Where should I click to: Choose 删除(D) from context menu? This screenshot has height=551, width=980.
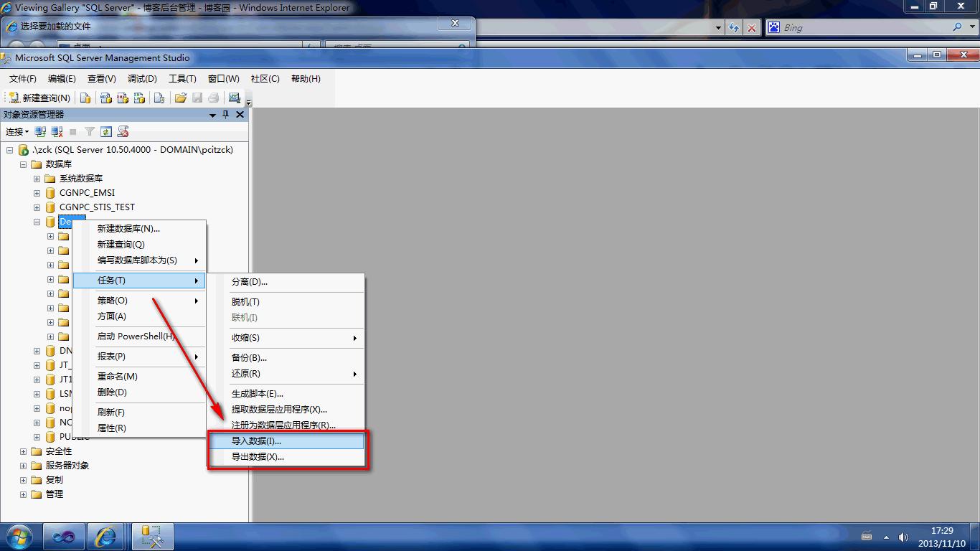140,392
